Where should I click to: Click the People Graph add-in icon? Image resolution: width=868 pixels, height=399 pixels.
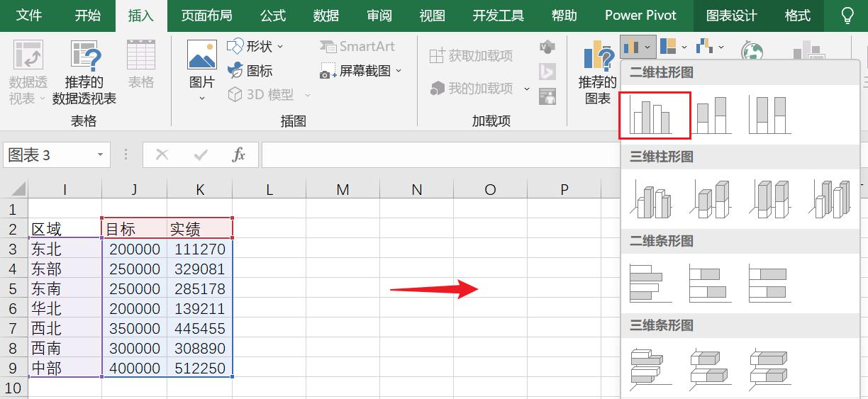[547, 96]
